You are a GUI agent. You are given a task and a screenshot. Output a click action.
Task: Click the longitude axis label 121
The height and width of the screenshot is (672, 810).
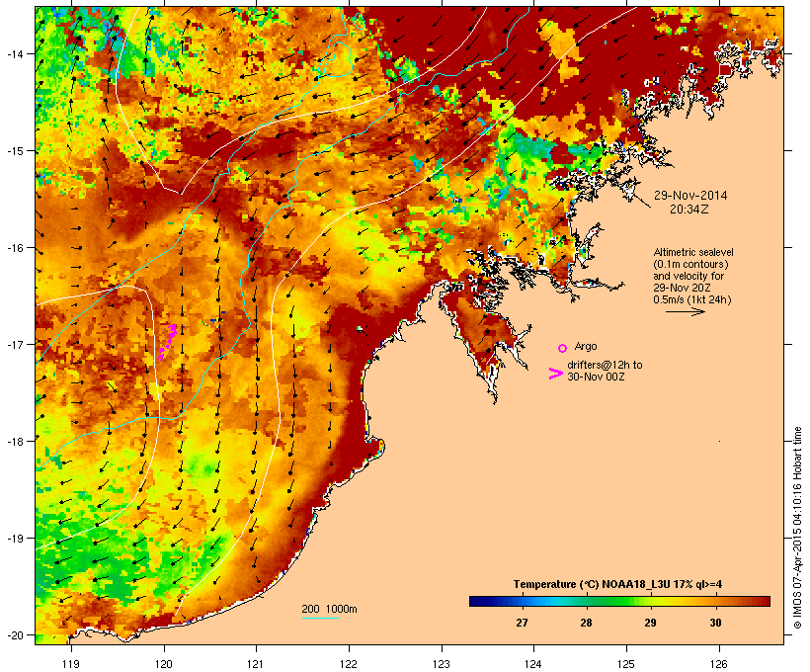click(256, 664)
